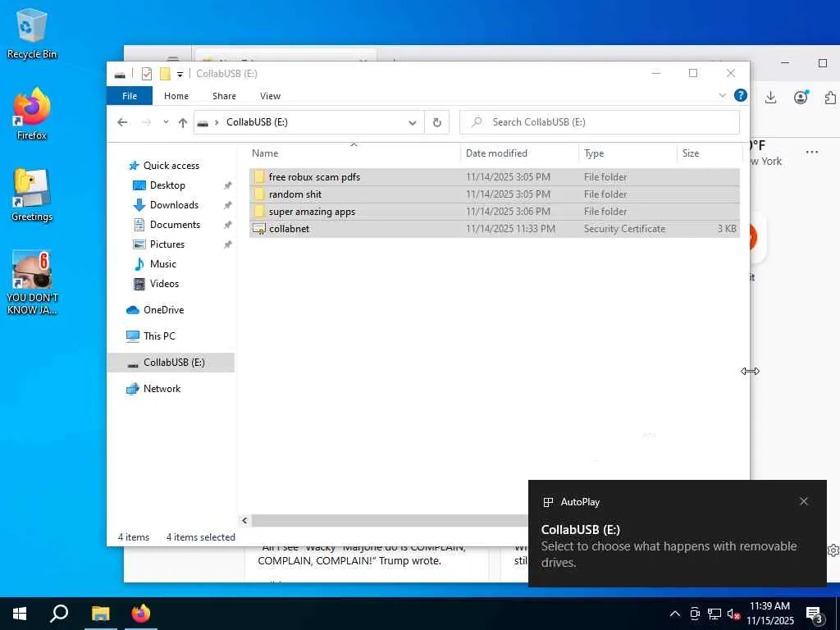
Task: Select the collabnet security certificate file
Action: pyautogui.click(x=494, y=229)
